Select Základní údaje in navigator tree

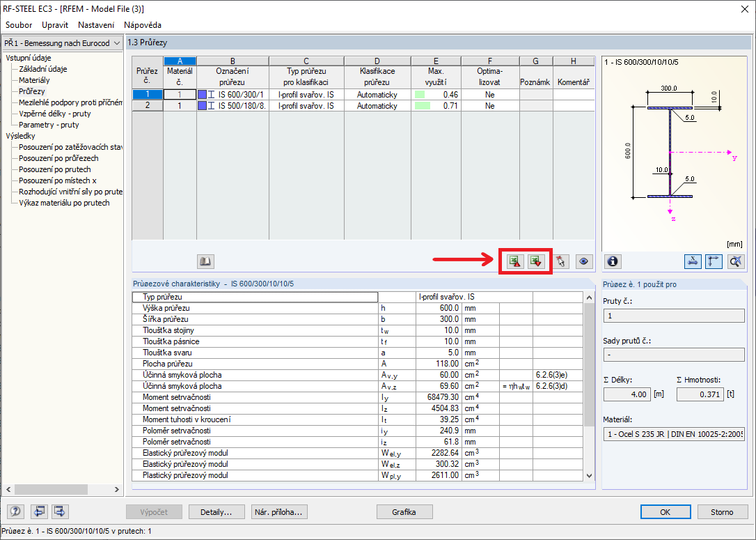[x=43, y=69]
